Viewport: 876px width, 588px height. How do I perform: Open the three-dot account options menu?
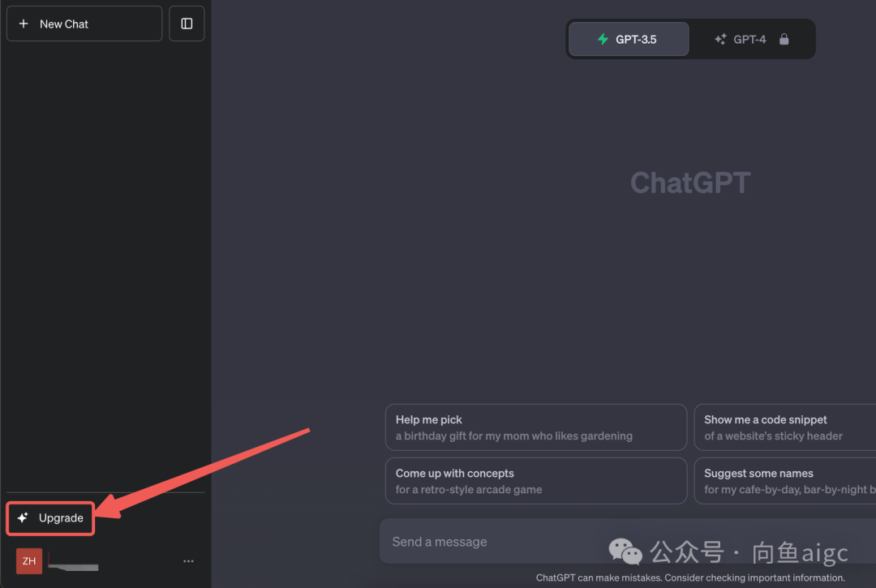pos(188,561)
